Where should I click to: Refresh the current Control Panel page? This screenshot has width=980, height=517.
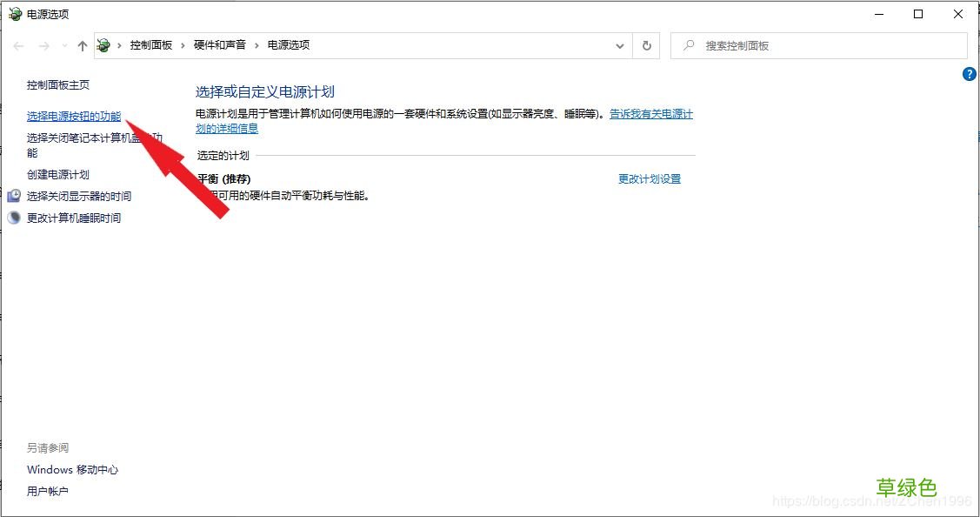point(647,44)
